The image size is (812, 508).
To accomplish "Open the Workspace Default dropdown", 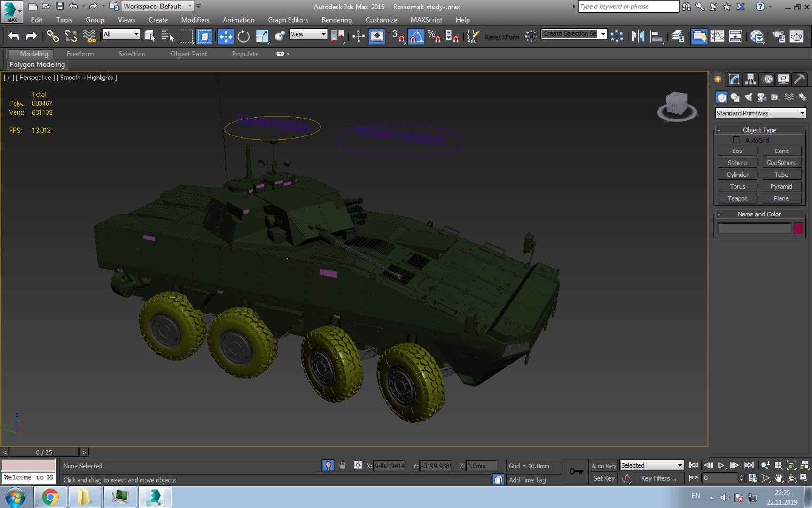I will (157, 6).
